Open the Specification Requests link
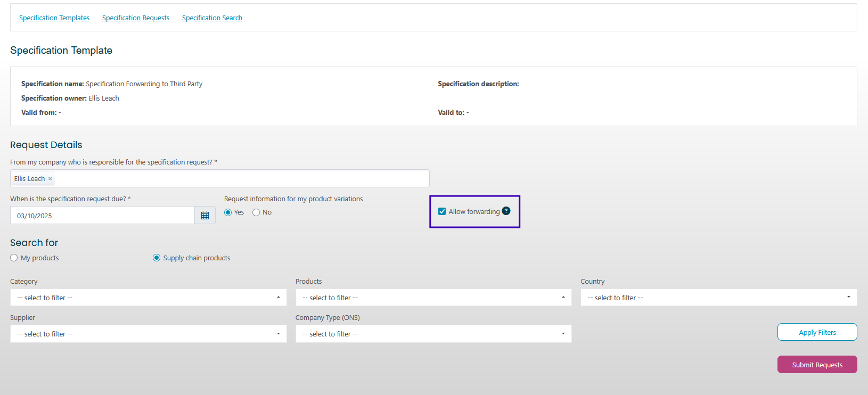Image resolution: width=868 pixels, height=395 pixels. coord(136,18)
